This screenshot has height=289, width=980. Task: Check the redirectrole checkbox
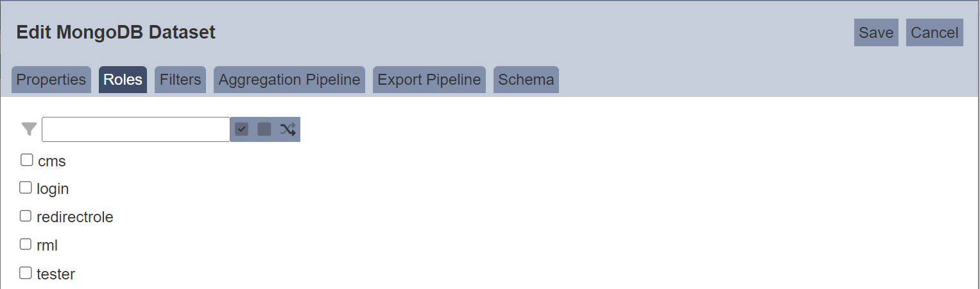click(x=26, y=216)
